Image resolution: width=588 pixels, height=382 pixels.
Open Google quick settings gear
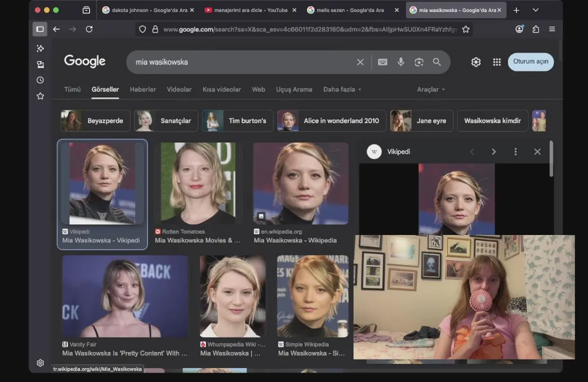(x=476, y=62)
